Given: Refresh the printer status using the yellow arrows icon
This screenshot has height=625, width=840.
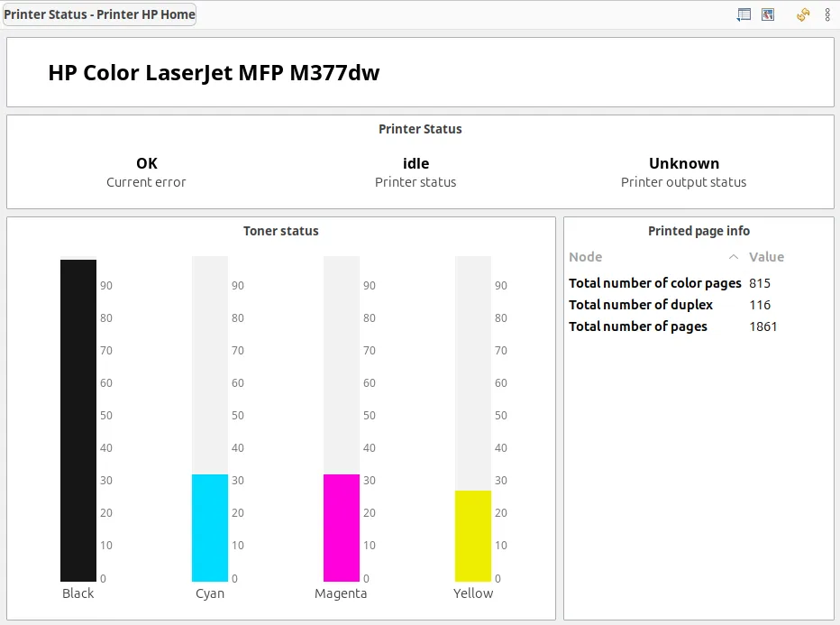Looking at the screenshot, I should click(x=802, y=14).
